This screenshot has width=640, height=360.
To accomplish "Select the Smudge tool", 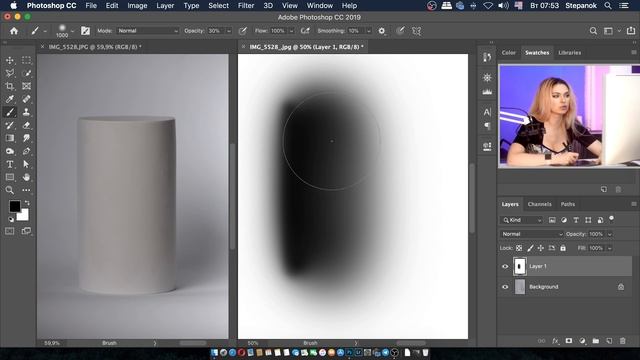I will tap(26, 138).
